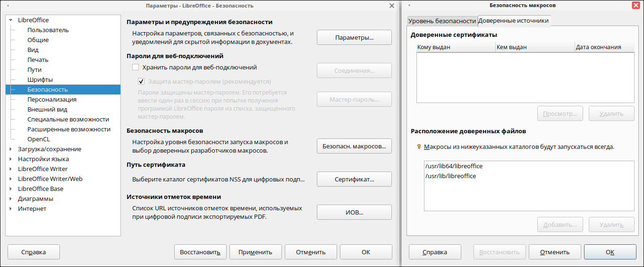
Task: Open Безопасн. макросов button
Action: pos(354,146)
